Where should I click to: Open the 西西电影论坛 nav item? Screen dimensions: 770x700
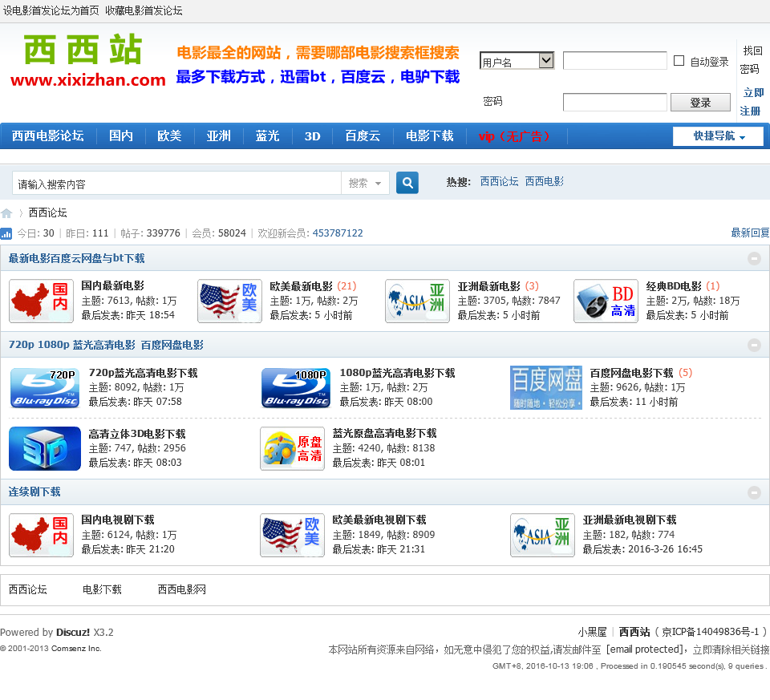click(47, 136)
